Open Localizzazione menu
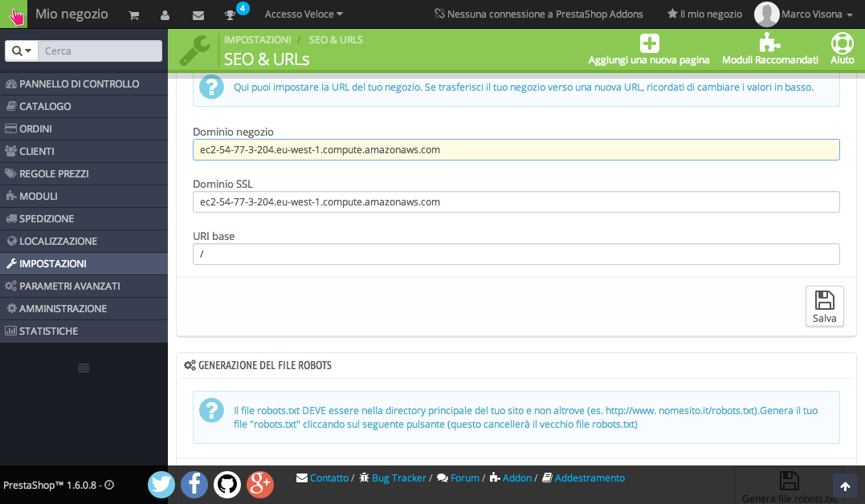 click(x=84, y=242)
